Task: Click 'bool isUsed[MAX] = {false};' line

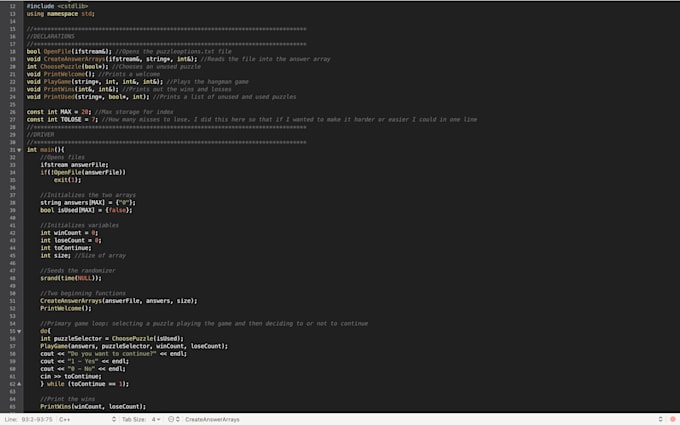Action: (x=86, y=210)
